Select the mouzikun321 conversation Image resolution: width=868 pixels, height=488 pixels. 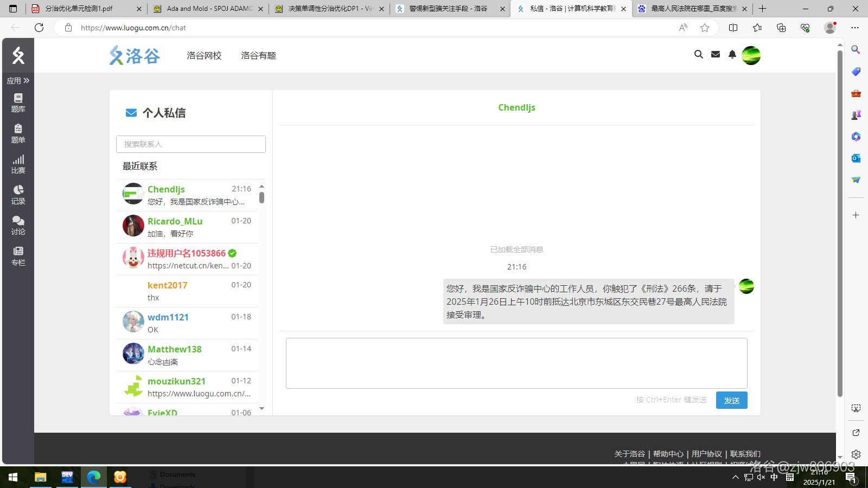click(187, 387)
